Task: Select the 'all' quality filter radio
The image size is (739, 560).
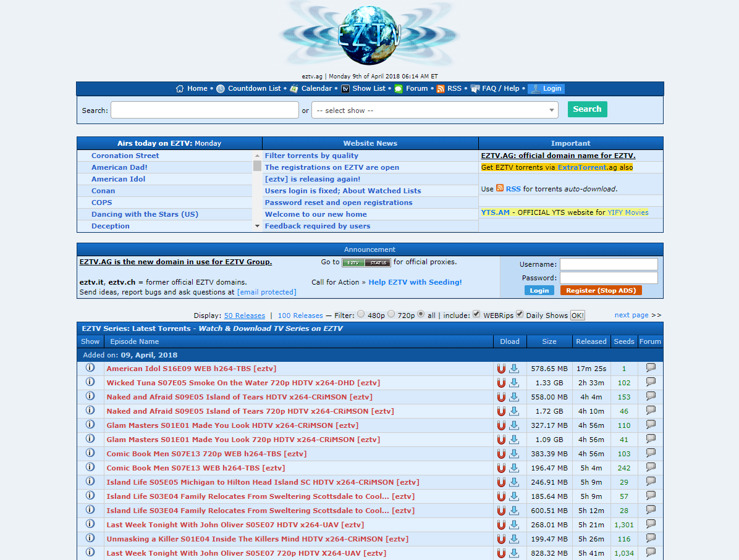Action: coord(421,314)
